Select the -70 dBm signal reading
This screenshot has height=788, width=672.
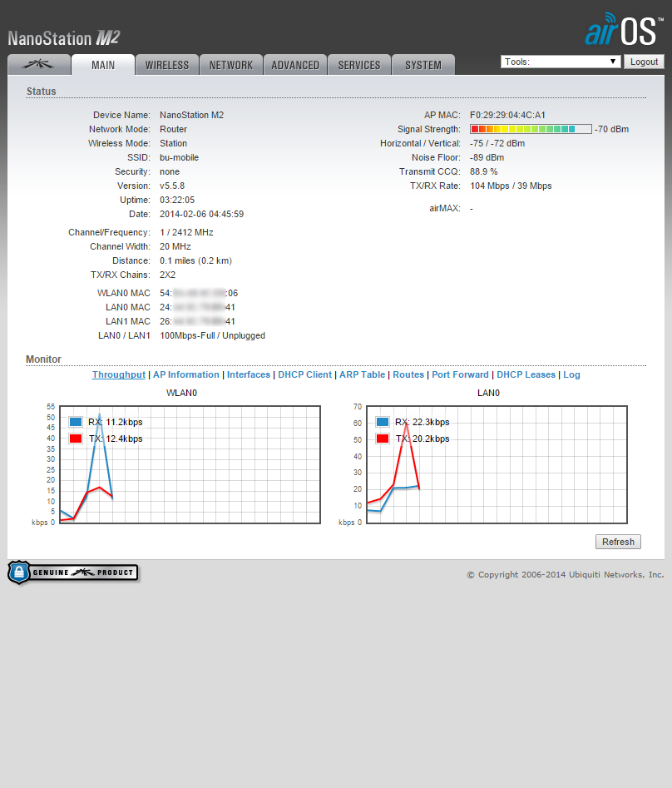coord(612,129)
